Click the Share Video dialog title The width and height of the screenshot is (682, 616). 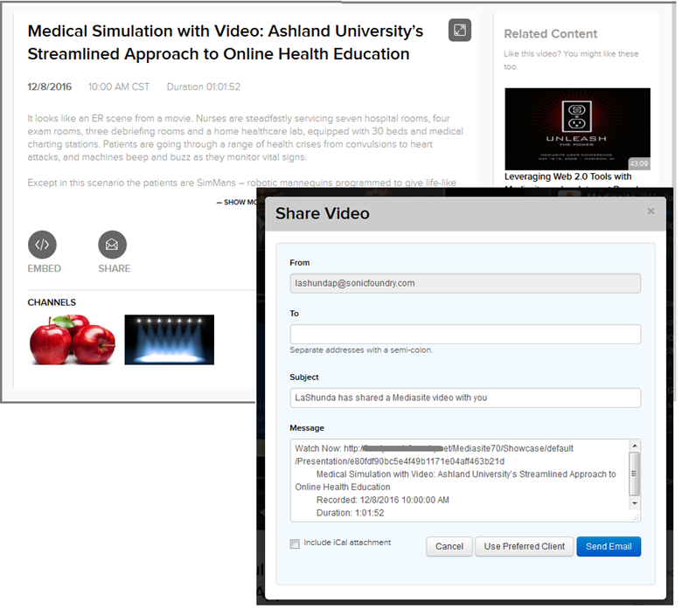tap(324, 215)
